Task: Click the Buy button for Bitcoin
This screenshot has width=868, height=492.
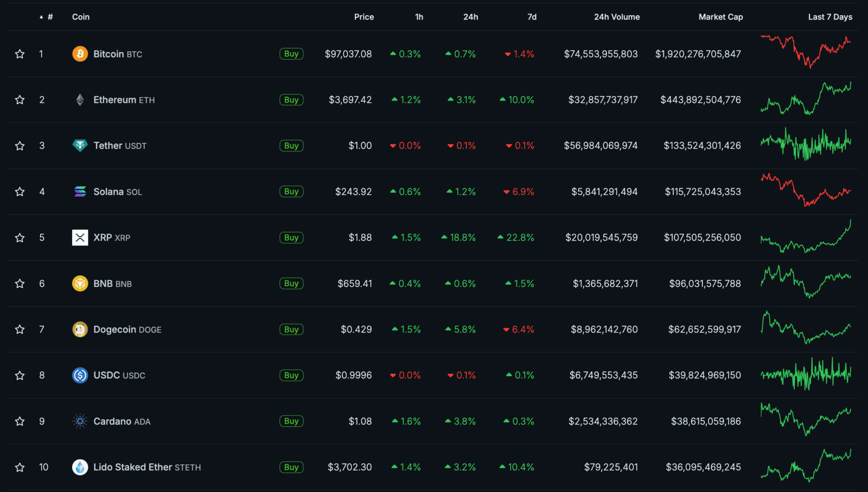Action: (291, 54)
